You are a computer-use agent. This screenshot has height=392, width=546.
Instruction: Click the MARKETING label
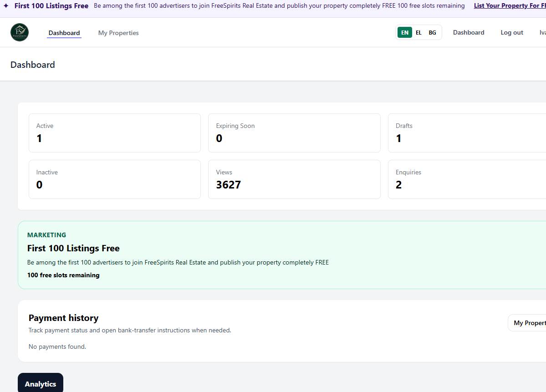pos(46,235)
